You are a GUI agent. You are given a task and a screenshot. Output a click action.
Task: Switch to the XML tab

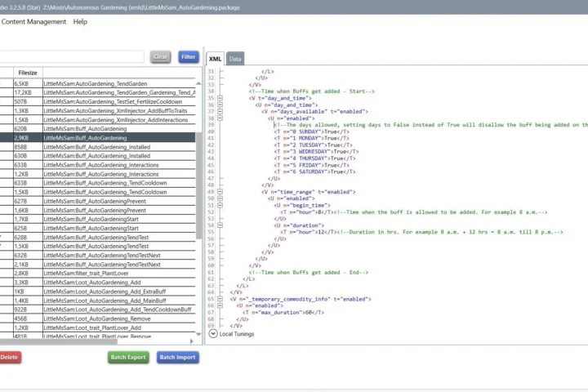click(x=215, y=59)
